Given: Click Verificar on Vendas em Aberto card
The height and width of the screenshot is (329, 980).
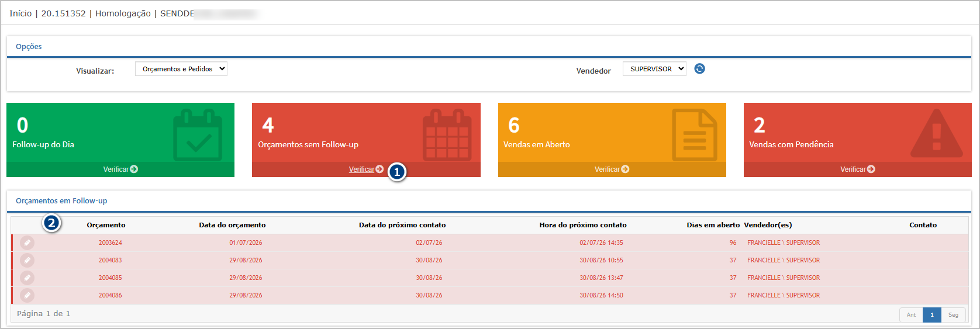Looking at the screenshot, I should (x=612, y=169).
